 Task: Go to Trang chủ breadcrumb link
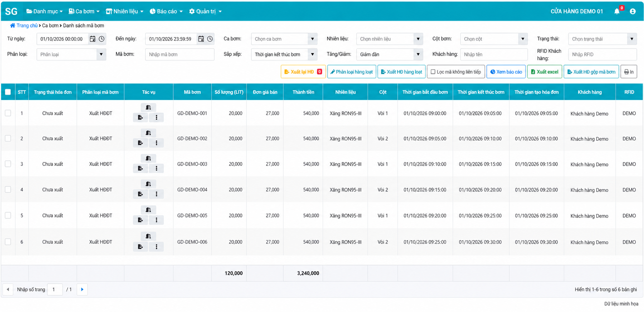coord(24,26)
